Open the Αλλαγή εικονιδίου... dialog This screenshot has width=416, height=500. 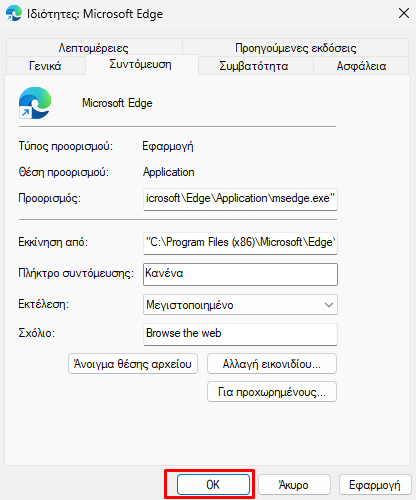pyautogui.click(x=272, y=364)
